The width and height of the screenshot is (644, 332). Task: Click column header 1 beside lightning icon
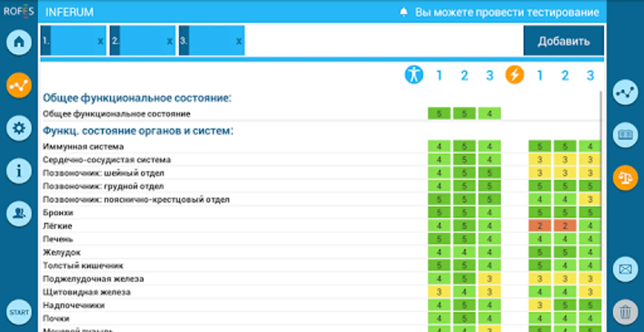pyautogui.click(x=540, y=76)
